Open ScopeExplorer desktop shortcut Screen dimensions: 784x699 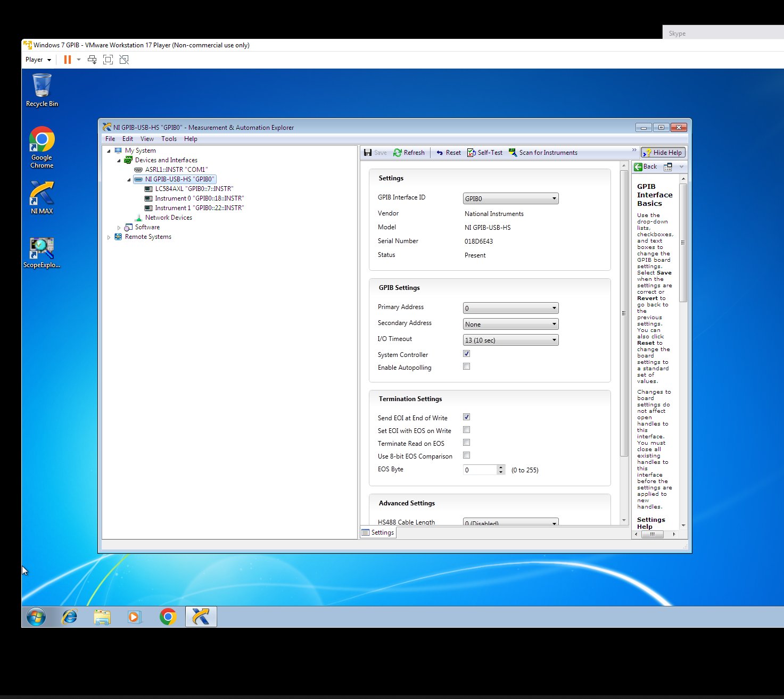point(42,253)
